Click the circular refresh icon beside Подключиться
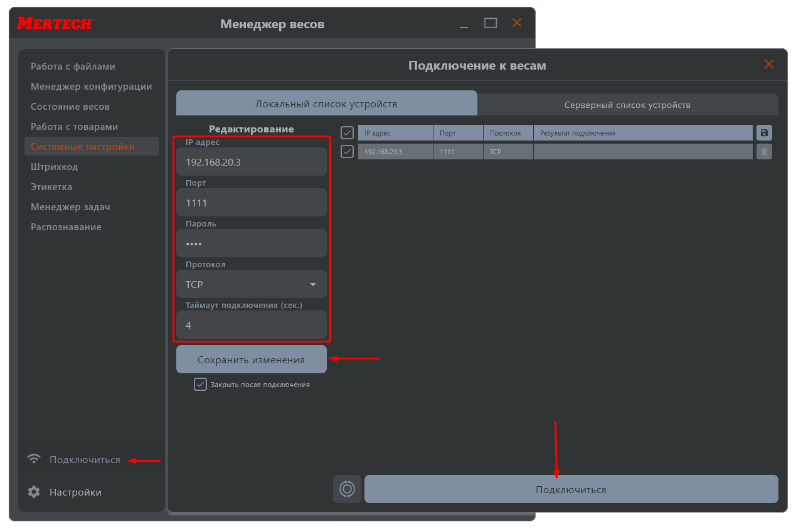This screenshot has height=532, width=796. pyautogui.click(x=347, y=489)
